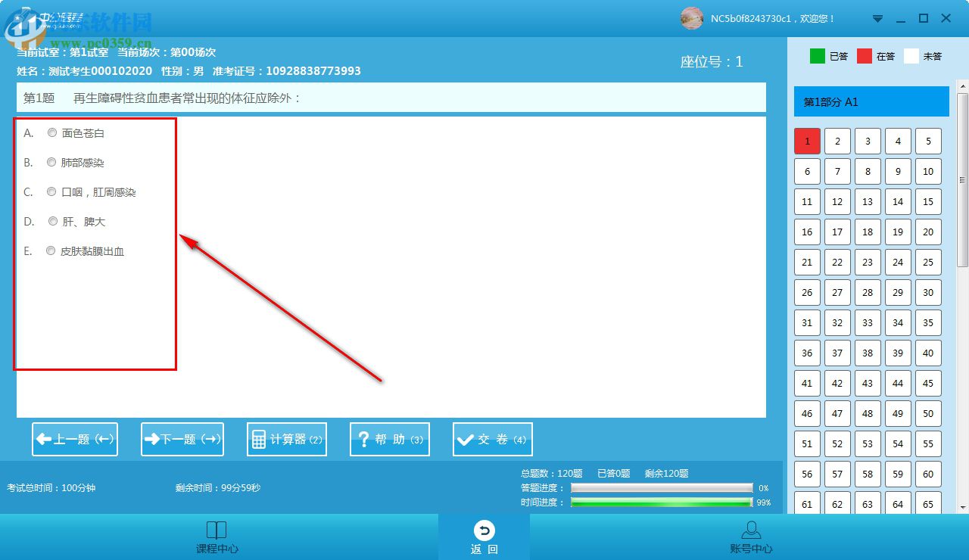The height and width of the screenshot is (560, 969).
Task: Jump to question number 20
Action: [928, 232]
